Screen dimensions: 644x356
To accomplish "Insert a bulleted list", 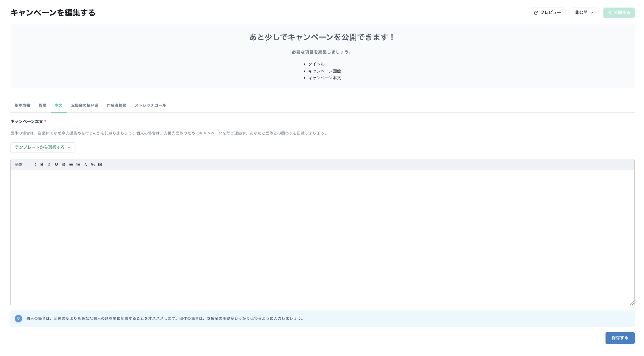I will click(71, 164).
